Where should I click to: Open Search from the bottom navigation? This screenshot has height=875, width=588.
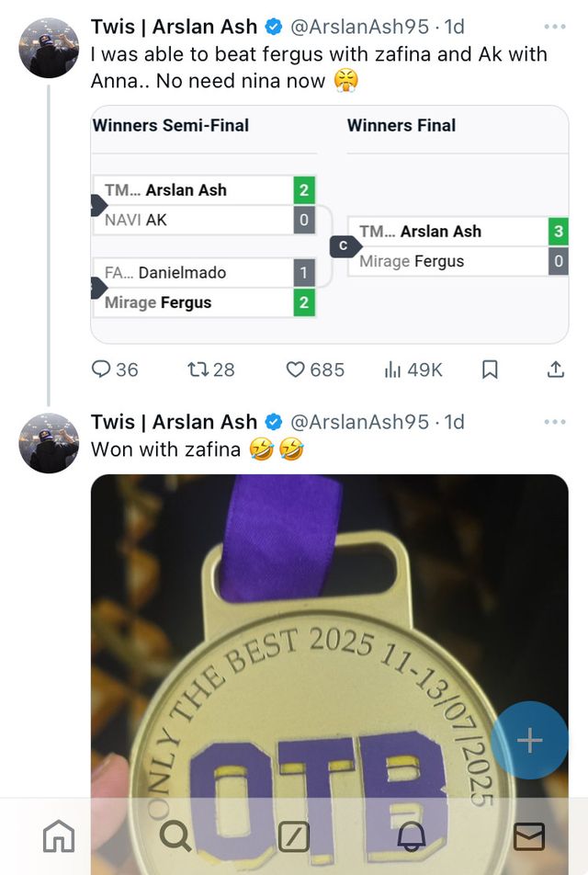coord(175,837)
